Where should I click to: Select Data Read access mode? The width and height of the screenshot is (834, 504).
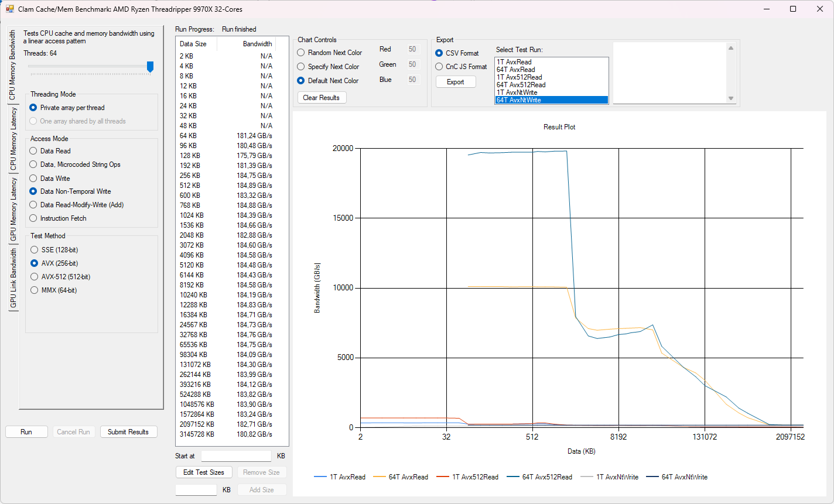[50, 151]
